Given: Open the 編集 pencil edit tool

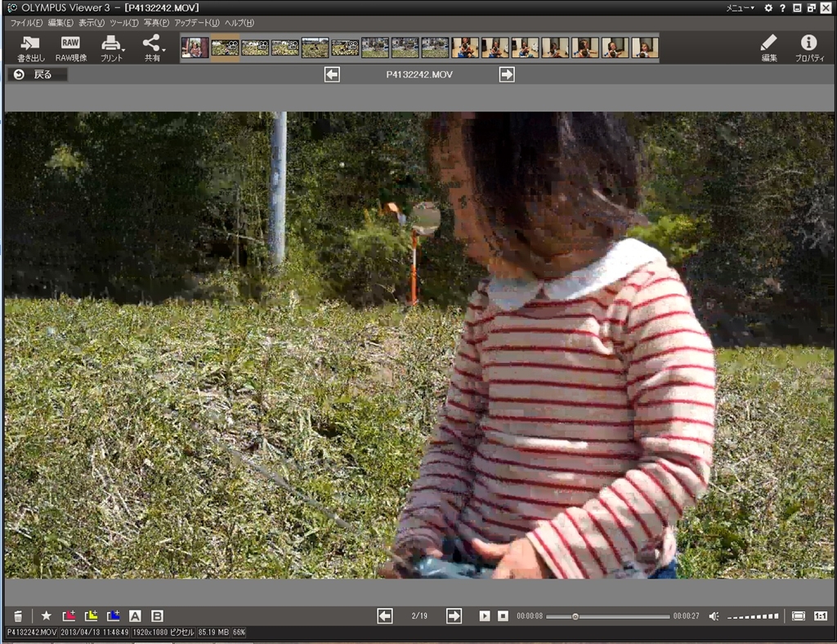Looking at the screenshot, I should pos(768,47).
